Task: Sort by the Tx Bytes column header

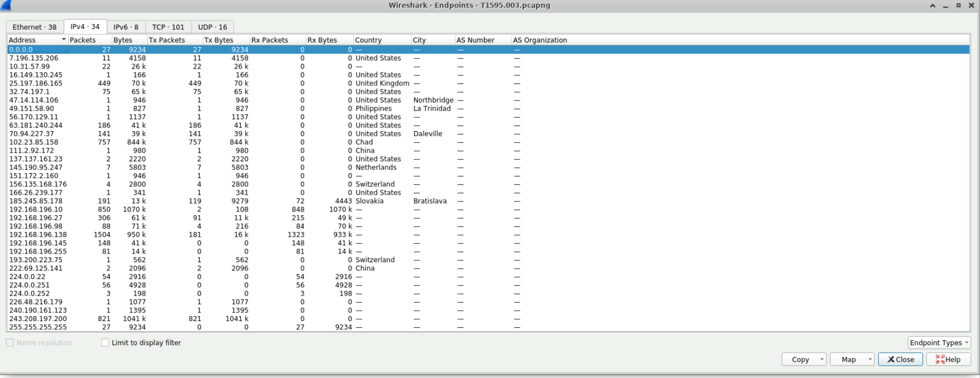Action: click(226, 40)
